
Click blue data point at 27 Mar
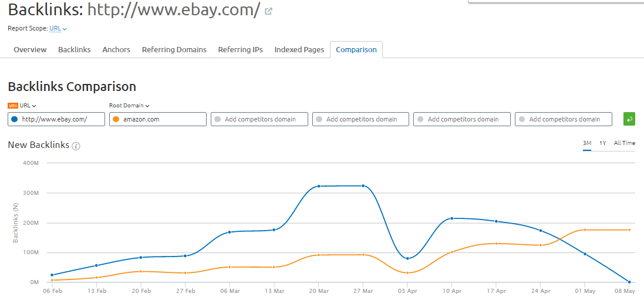pos(363,185)
